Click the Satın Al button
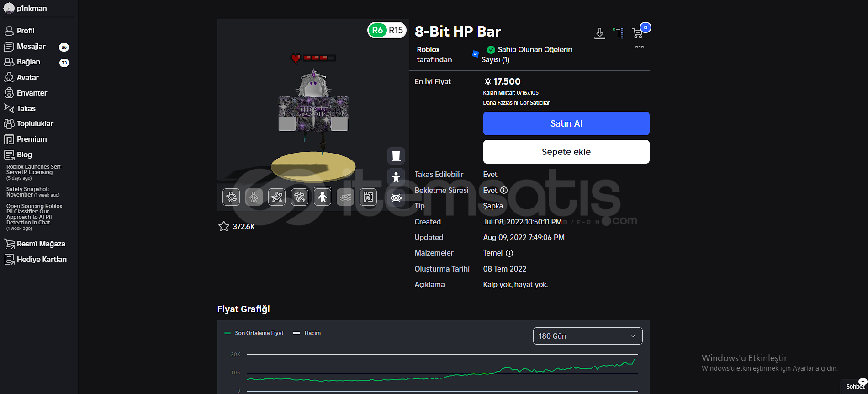This screenshot has height=394, width=868. [x=566, y=123]
